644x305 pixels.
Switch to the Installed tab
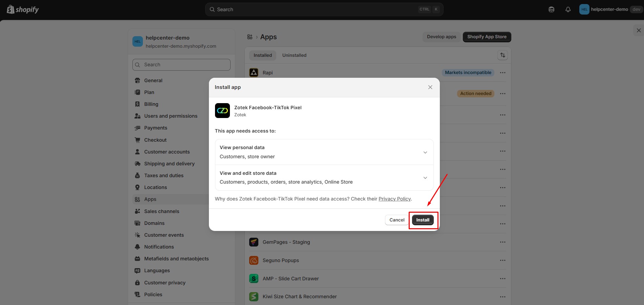262,55
